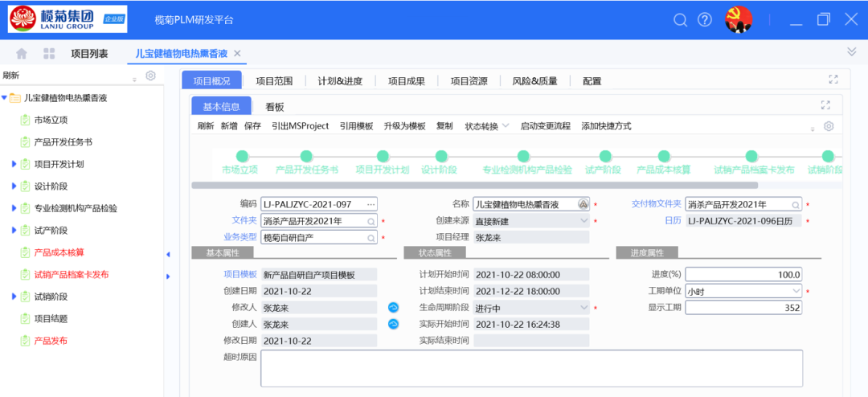Viewport: 868px width, 397px height.
Task: Open the left panel settings gear
Action: click(150, 76)
